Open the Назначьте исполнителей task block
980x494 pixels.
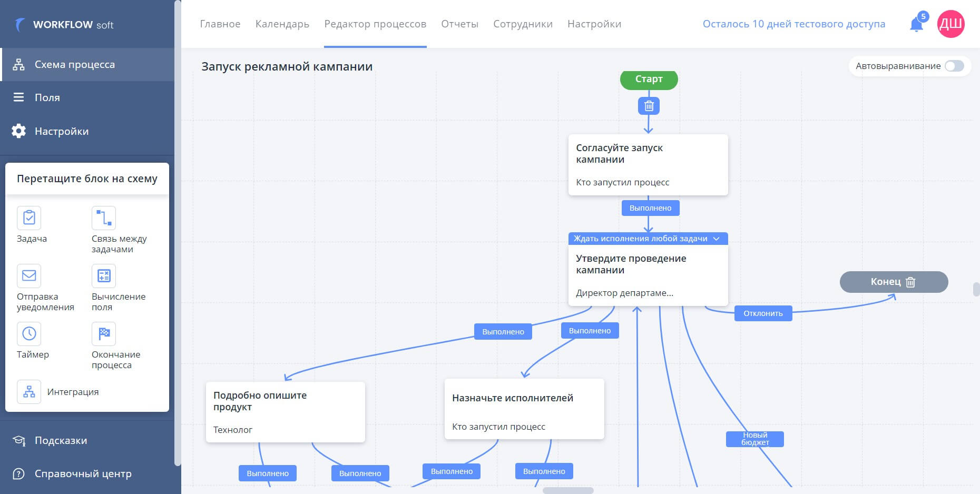524,409
